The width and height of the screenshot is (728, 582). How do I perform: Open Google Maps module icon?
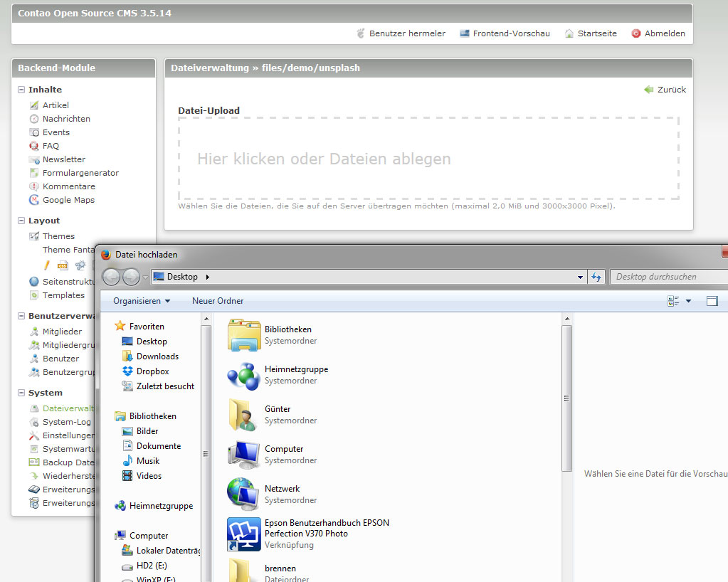34,200
